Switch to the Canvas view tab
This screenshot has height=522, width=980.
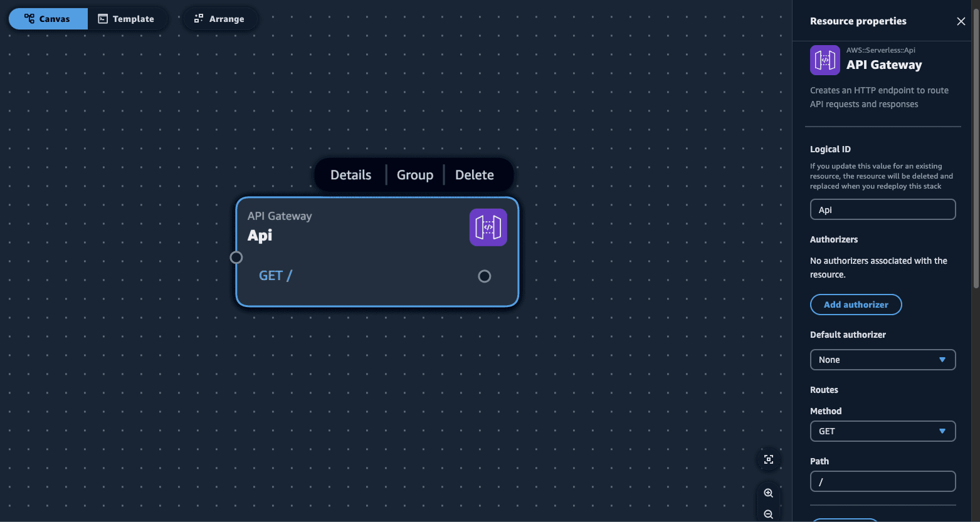point(48,19)
